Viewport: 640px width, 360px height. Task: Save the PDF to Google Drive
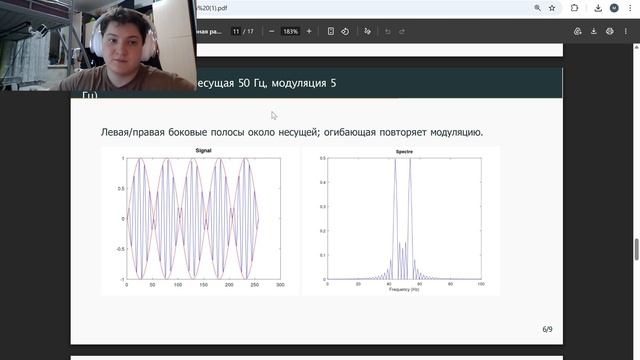coord(578,31)
